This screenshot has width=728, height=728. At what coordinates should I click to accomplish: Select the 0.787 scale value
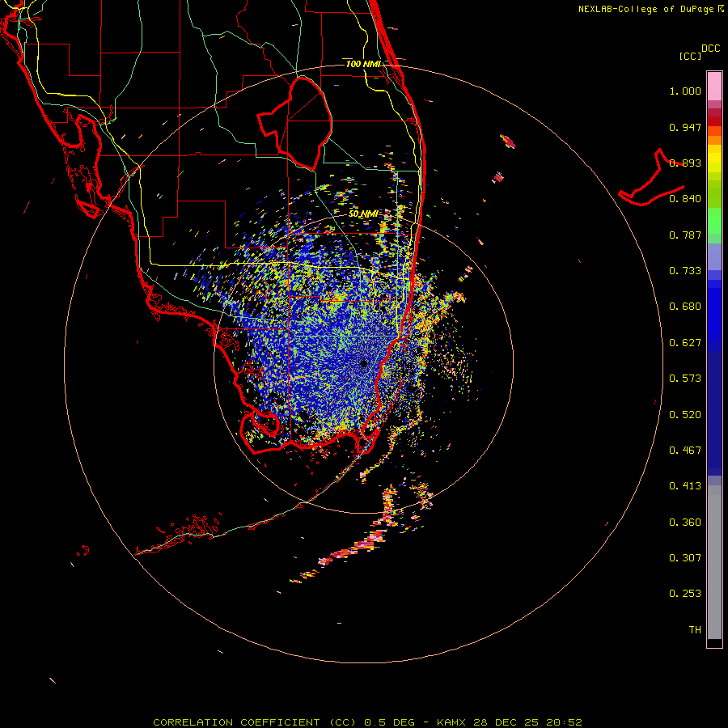tap(685, 235)
